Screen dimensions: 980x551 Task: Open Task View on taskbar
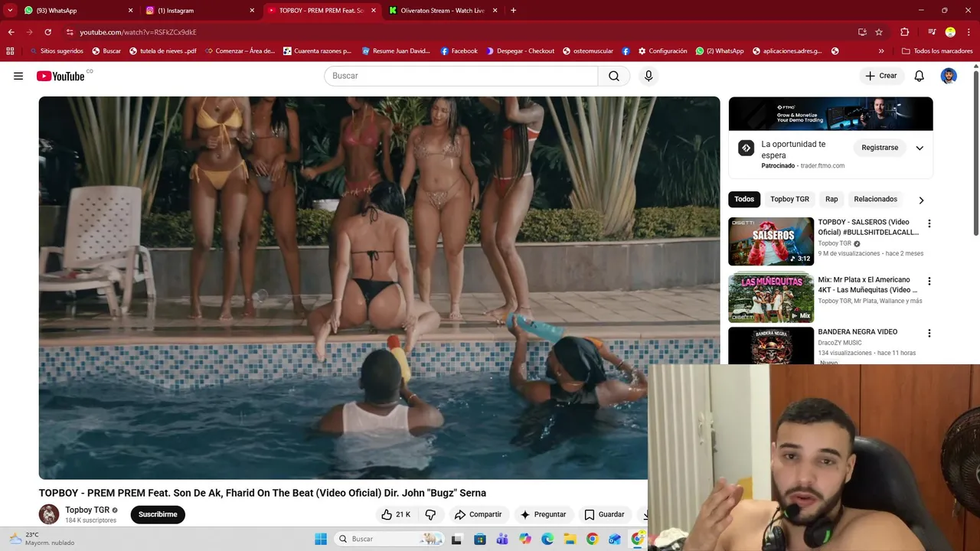coord(456,539)
